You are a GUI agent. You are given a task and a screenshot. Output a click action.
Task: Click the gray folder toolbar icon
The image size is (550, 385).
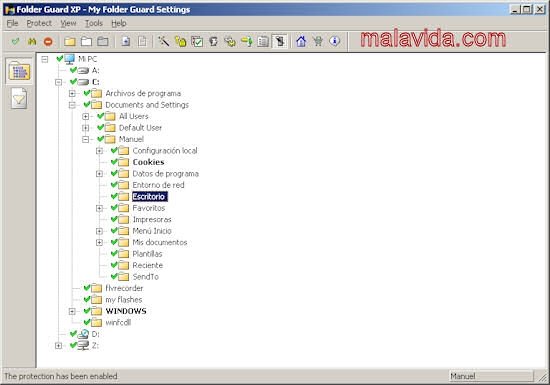(103, 42)
